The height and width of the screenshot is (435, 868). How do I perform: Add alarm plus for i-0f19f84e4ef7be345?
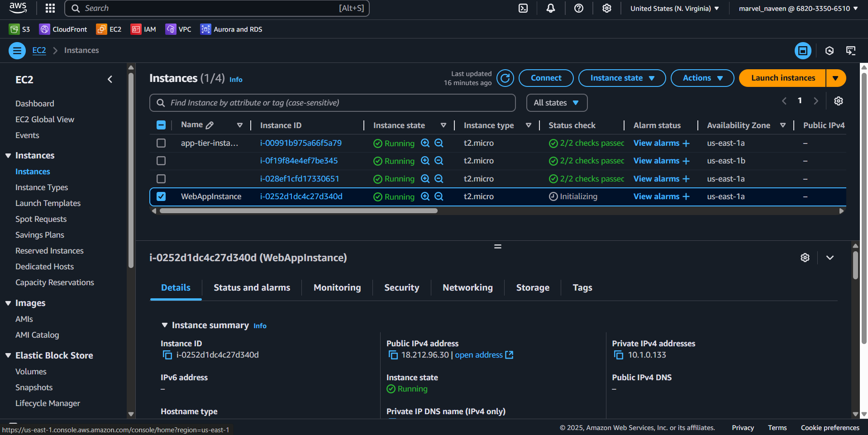(x=686, y=161)
